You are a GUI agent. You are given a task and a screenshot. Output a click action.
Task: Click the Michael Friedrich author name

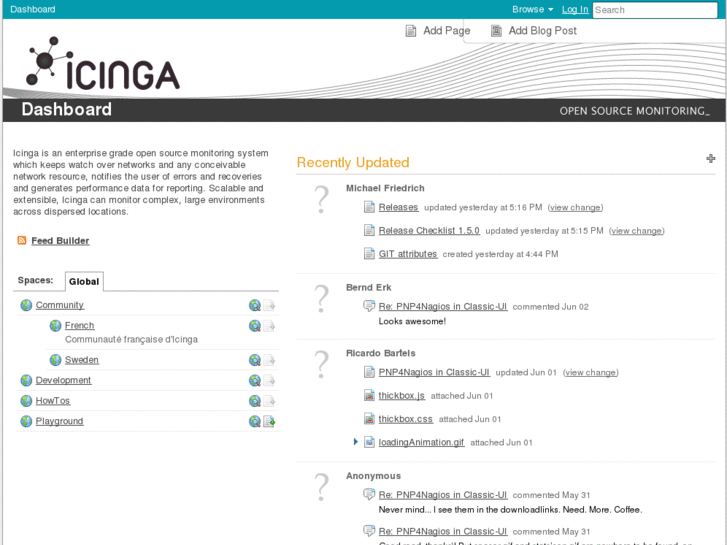point(385,188)
